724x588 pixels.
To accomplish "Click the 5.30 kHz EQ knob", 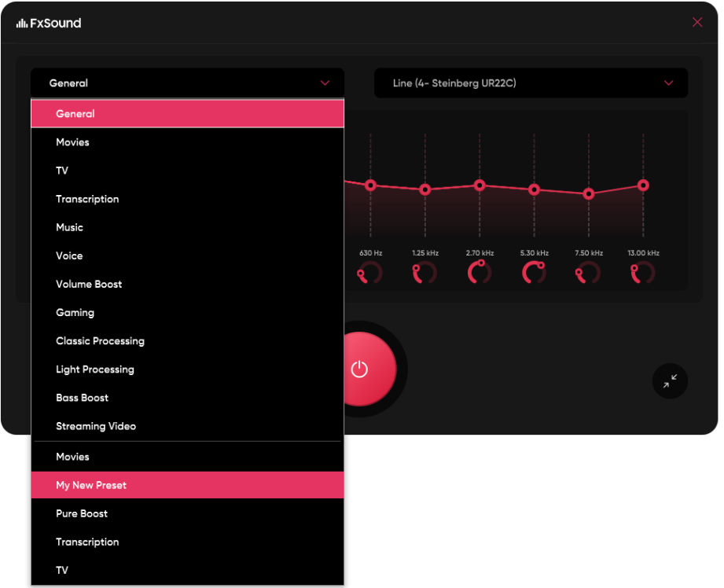I will 533,271.
